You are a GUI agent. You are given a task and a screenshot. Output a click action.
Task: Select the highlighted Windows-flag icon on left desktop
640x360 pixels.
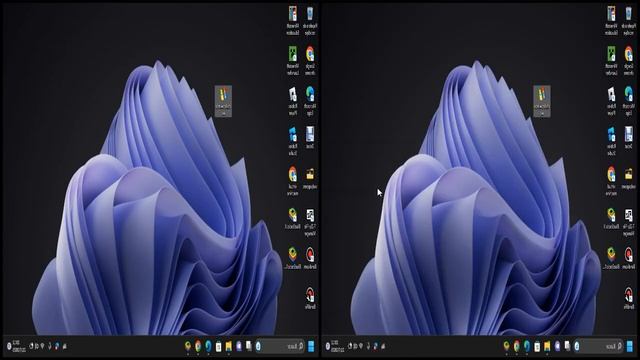223,101
